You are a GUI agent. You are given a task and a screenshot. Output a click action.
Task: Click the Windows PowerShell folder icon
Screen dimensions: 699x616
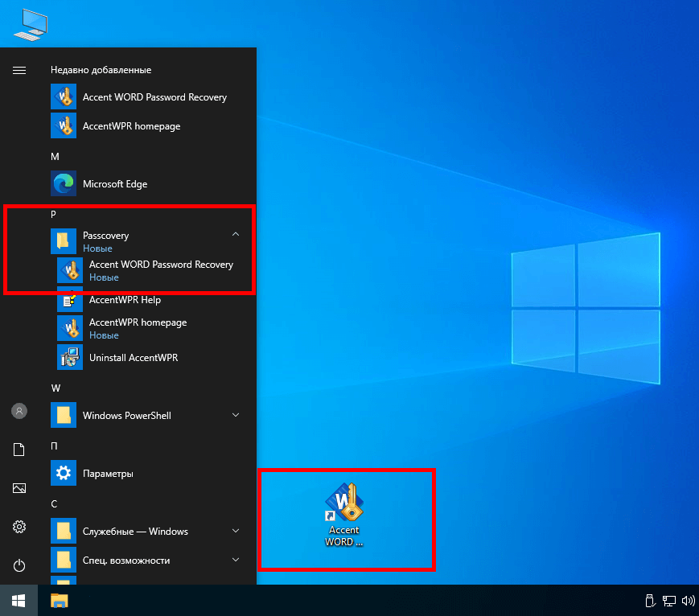click(64, 415)
